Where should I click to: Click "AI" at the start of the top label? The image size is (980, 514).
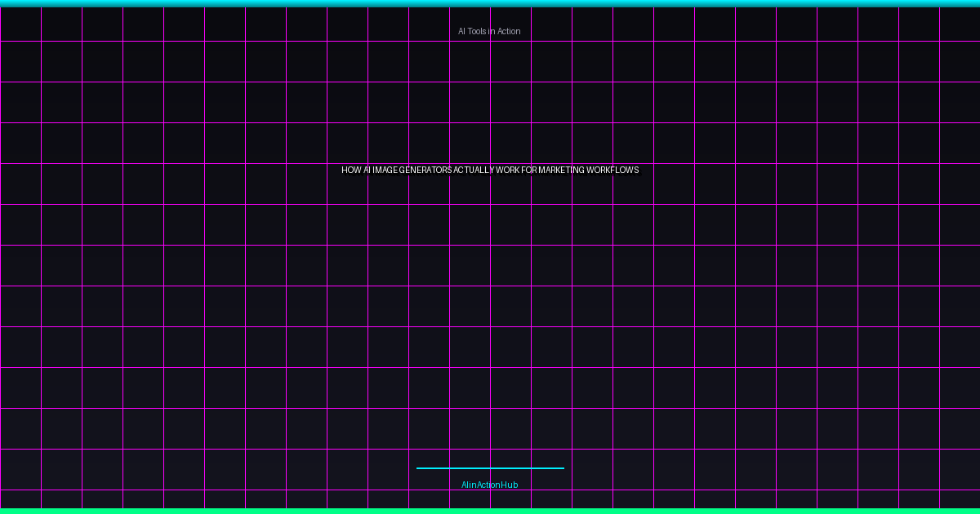pyautogui.click(x=461, y=31)
